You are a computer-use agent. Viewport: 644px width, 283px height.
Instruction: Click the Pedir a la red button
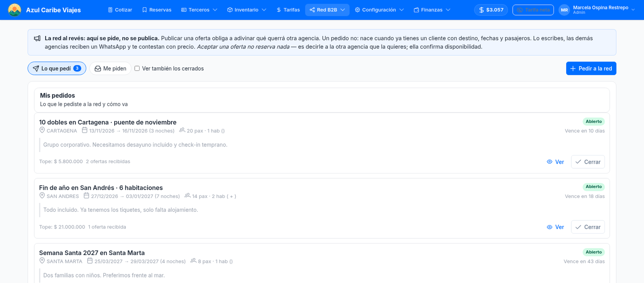click(591, 68)
